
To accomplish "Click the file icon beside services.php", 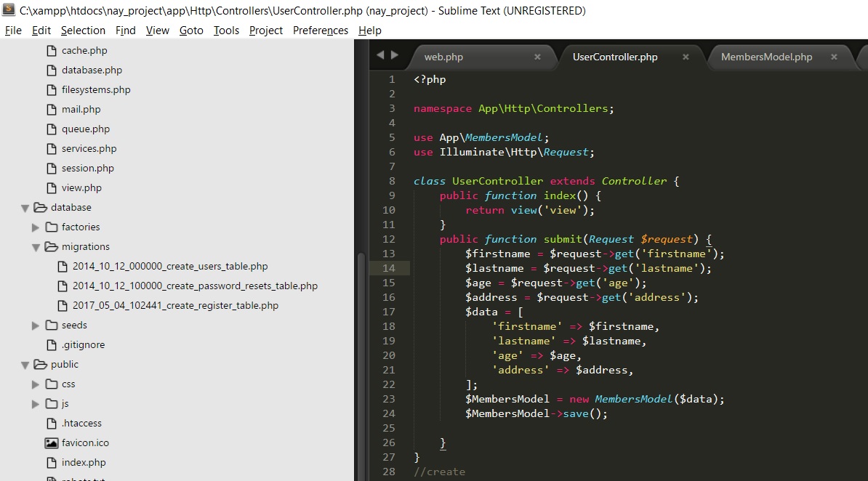I will (x=51, y=148).
